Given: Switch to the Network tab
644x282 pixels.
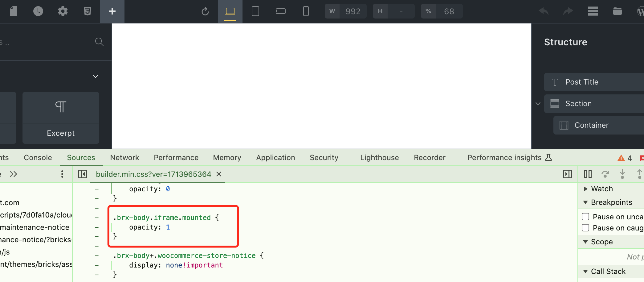Looking at the screenshot, I should tap(124, 158).
